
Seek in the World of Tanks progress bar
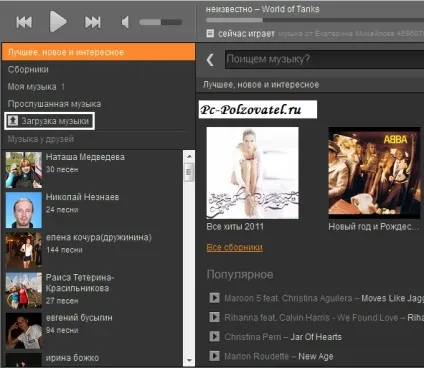click(x=315, y=20)
